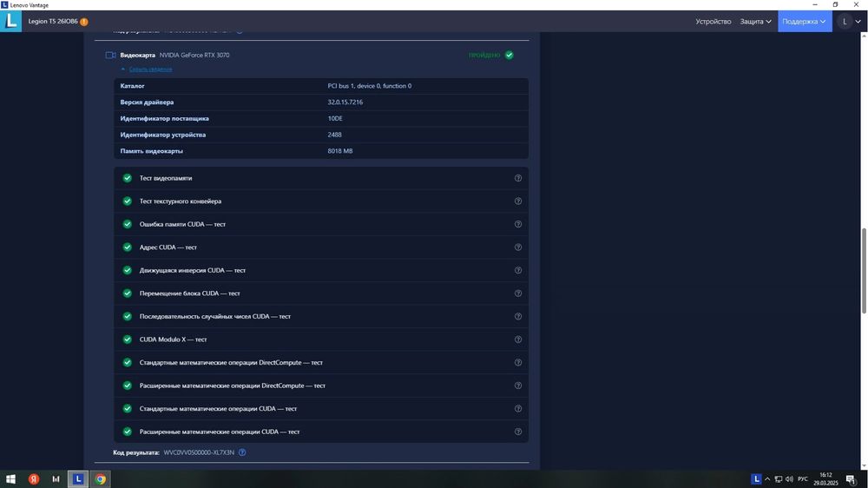This screenshot has width=868, height=488.
Task: Open help for Стандартные математические операции CUDA
Action: coord(518,409)
